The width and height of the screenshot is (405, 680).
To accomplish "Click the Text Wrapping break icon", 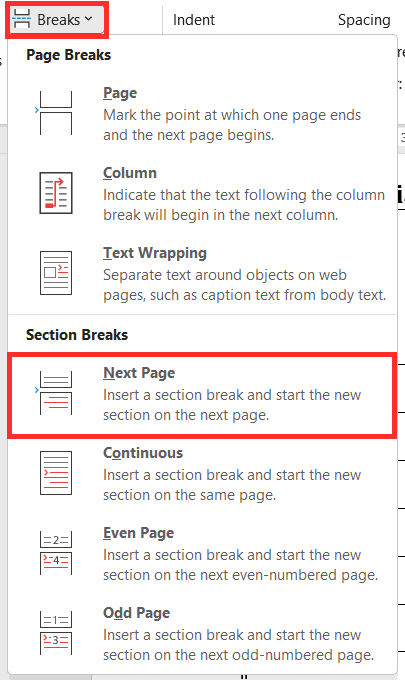I will [x=56, y=273].
